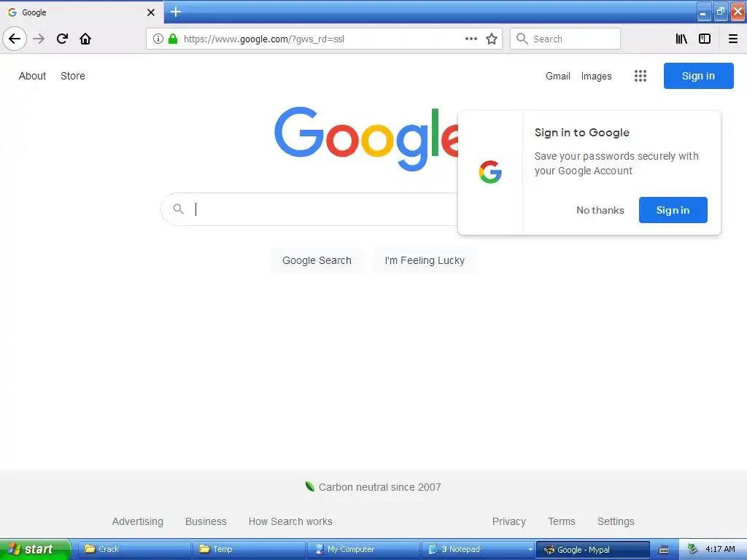Minimize the browser window
The width and height of the screenshot is (747, 560).
(704, 12)
